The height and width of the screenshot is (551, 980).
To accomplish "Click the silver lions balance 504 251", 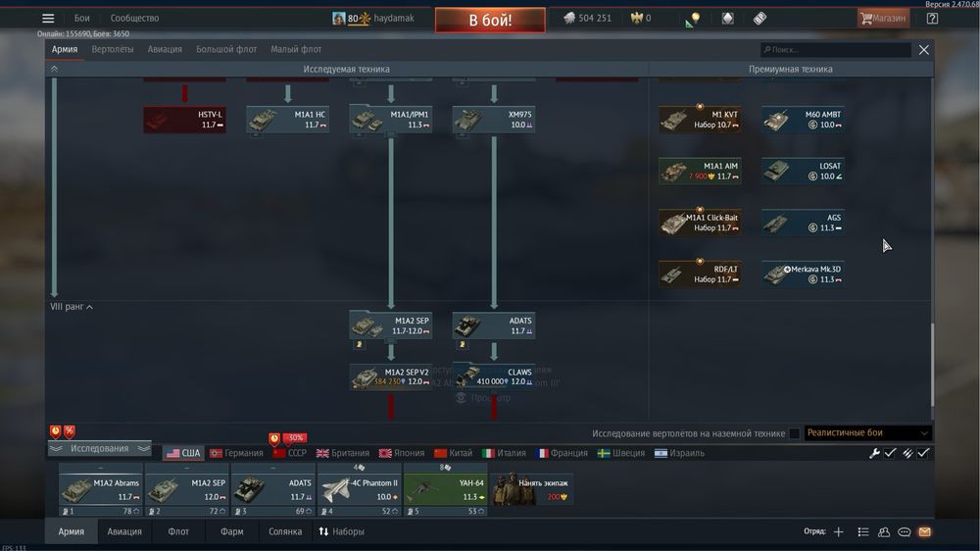I will 587,18.
